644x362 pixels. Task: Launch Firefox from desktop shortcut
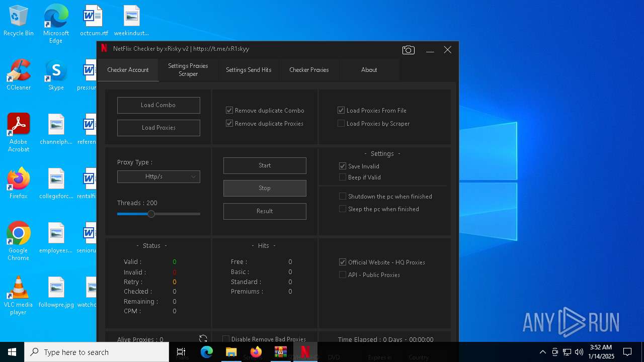[x=19, y=184]
